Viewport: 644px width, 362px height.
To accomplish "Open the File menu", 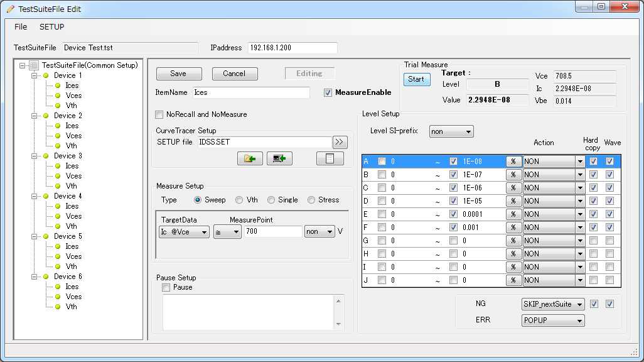I will coord(21,27).
